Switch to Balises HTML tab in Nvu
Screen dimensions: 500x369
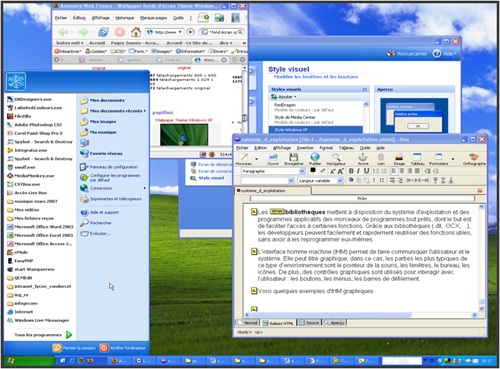coord(278,323)
